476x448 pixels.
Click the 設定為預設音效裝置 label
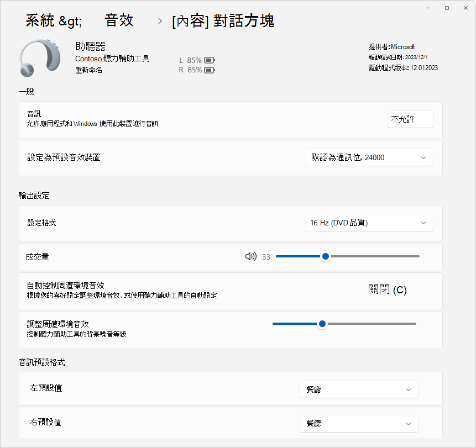(x=64, y=157)
